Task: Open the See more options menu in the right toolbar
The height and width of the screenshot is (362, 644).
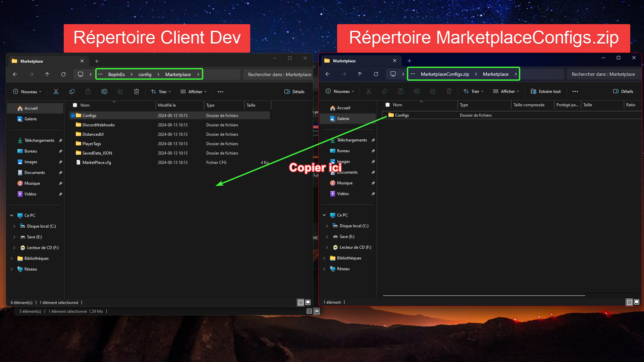Action: (575, 91)
